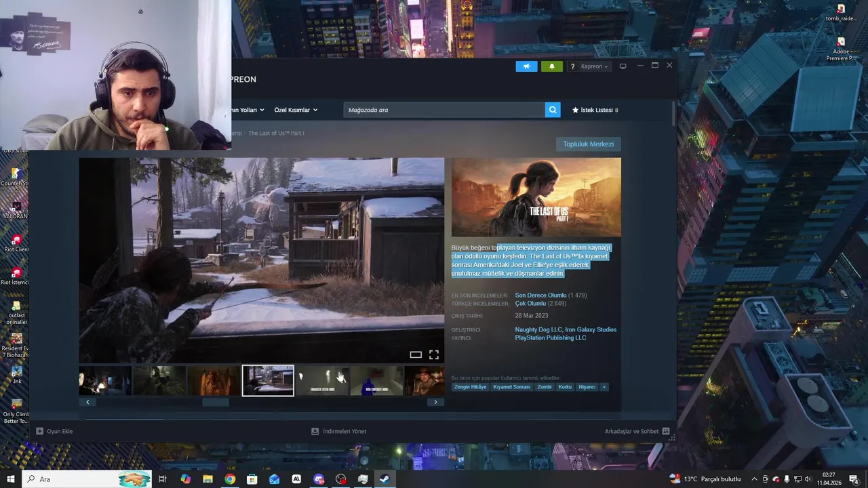Click the Windows taskbar Ara search box
Screen dimensions: 868x488
(x=87, y=479)
